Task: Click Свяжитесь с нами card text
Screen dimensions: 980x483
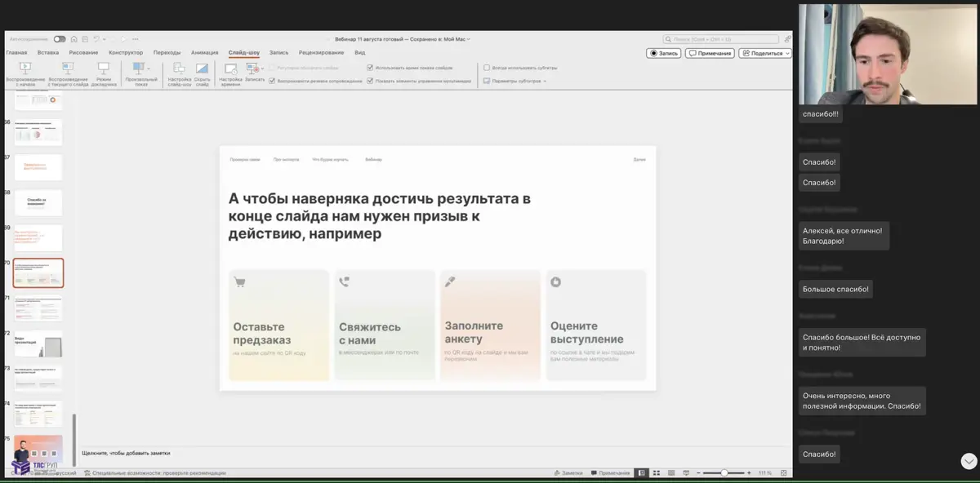Action: pos(370,333)
